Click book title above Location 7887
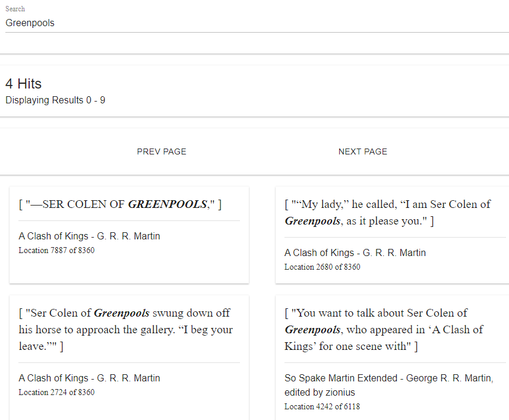The width and height of the screenshot is (509, 420). tap(89, 236)
